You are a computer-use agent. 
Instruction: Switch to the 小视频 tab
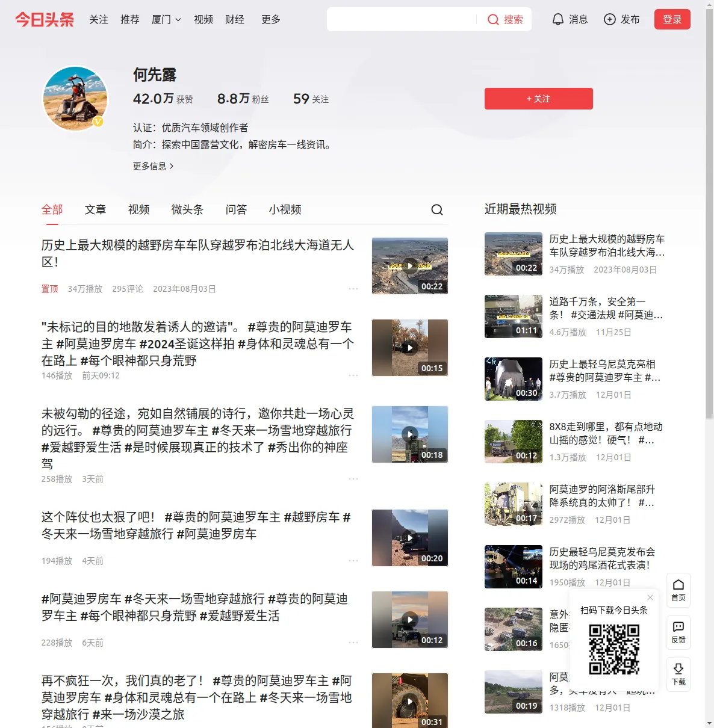[x=285, y=209]
